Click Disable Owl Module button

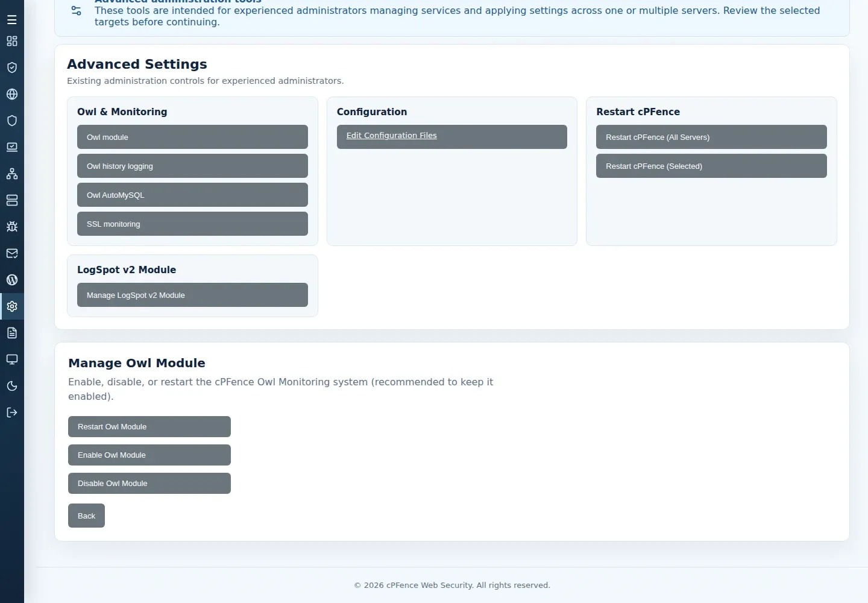click(x=149, y=483)
